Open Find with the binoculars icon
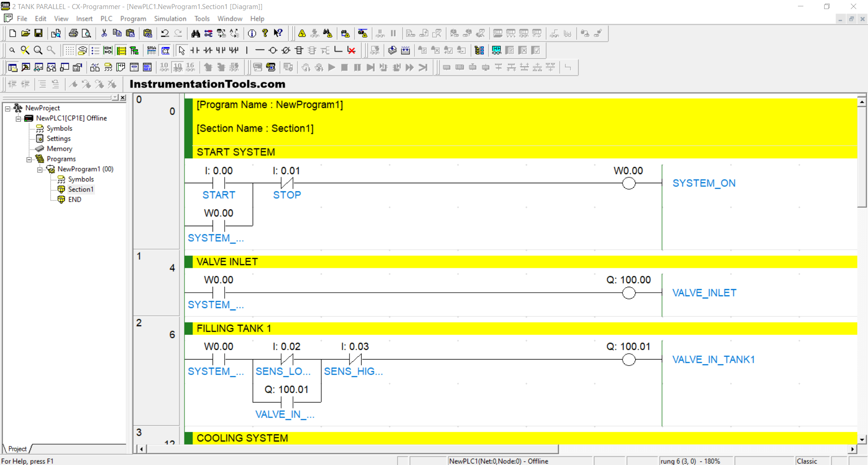This screenshot has height=465, width=868. (x=196, y=33)
